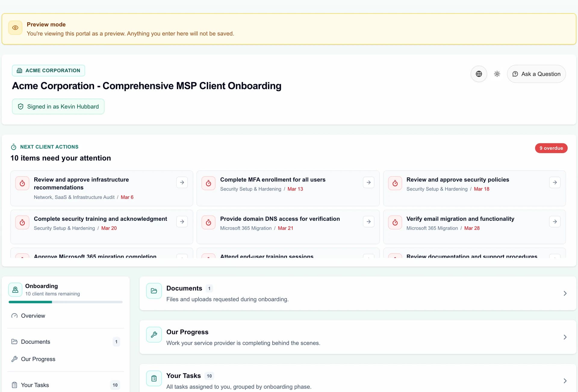Image resolution: width=578 pixels, height=392 pixels.
Task: Select Your Tasks in the sidebar
Action: 66,385
